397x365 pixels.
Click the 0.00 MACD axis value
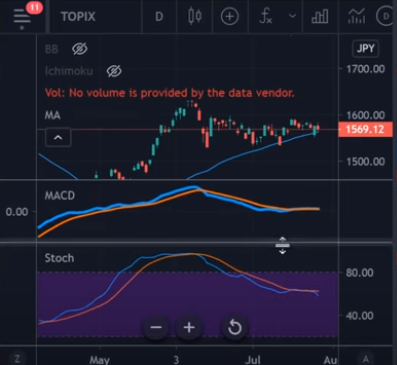[x=17, y=212]
